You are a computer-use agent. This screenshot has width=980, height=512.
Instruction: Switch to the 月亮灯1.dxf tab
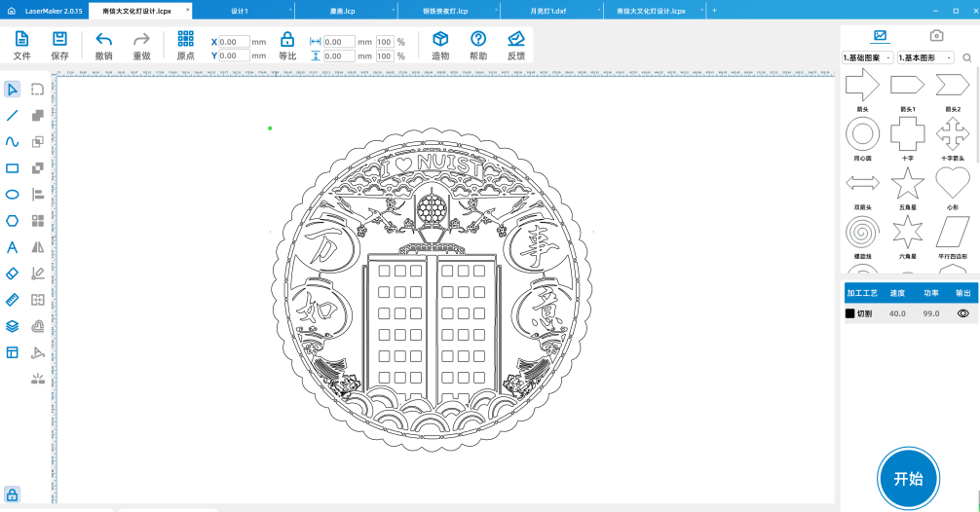547,10
